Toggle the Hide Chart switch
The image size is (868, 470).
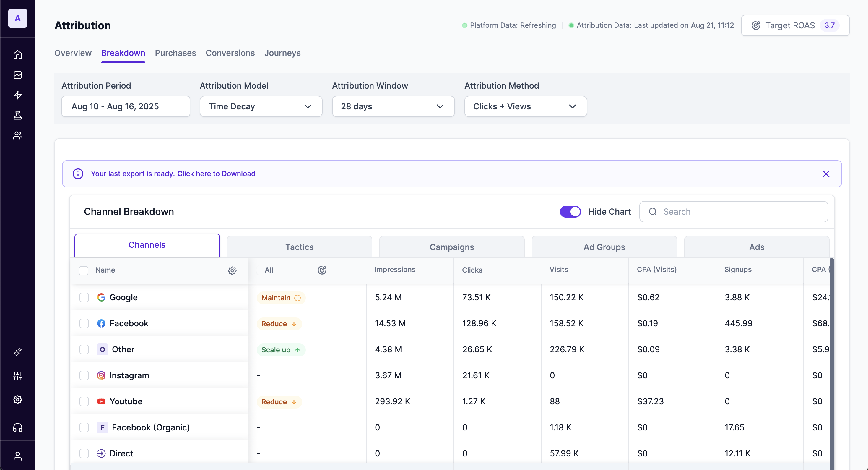pyautogui.click(x=570, y=212)
